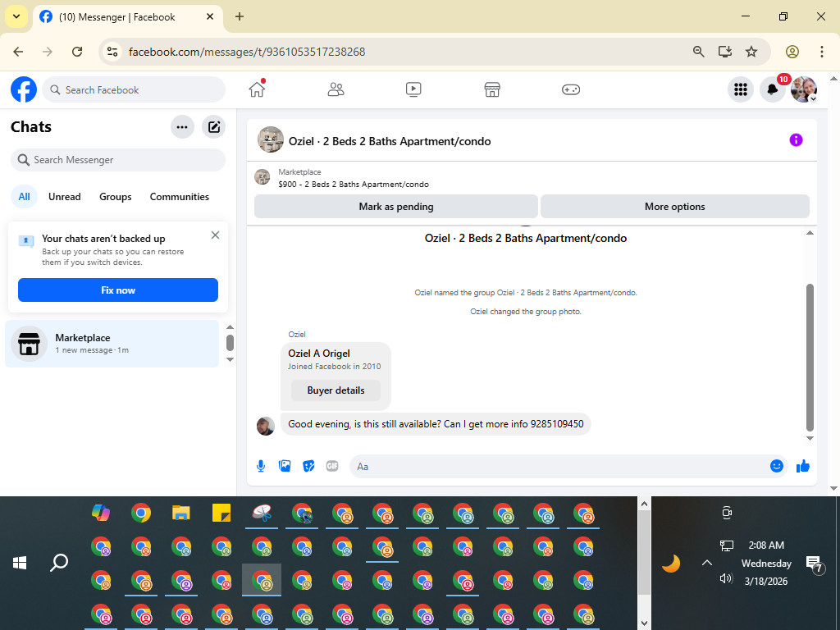Screen dimensions: 840x630
Task: Open the Facebook menu grid icon
Action: tap(741, 89)
